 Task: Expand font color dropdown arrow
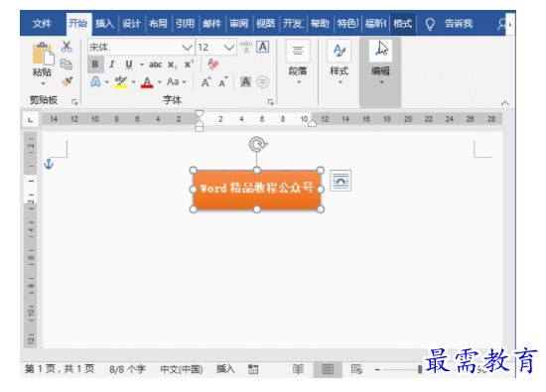[160, 82]
